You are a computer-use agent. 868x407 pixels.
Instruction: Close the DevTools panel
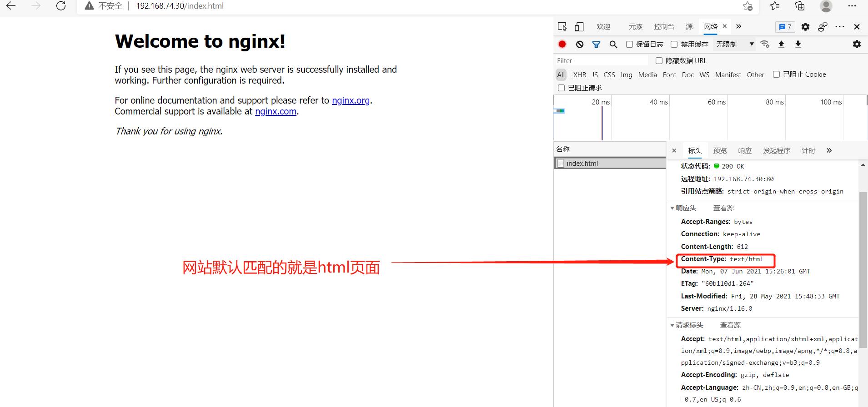tap(857, 27)
